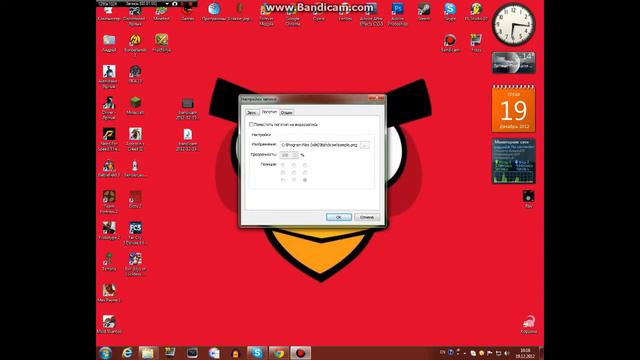Click the Skype taskbar icon
The width and height of the screenshot is (640, 360).
[x=257, y=353]
